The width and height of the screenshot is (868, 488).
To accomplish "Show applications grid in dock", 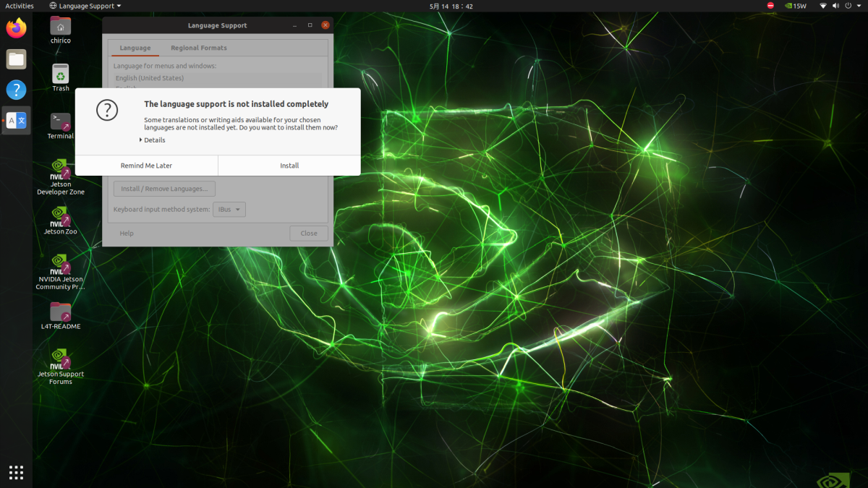I will coord(16,472).
